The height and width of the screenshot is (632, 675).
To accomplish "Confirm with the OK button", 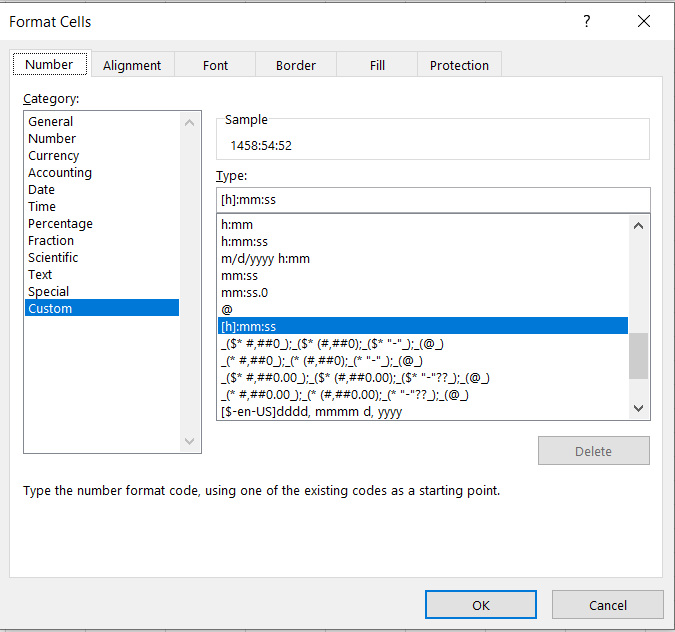I will coord(480,605).
